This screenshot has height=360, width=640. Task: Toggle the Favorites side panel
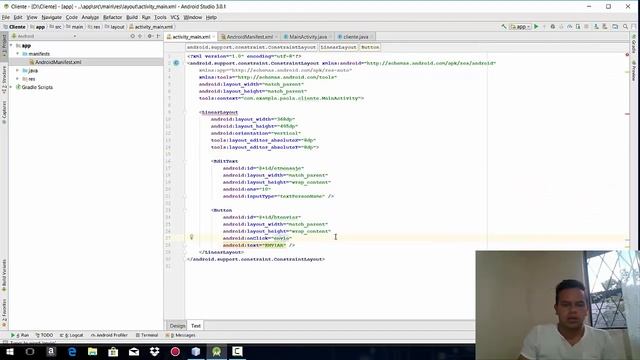point(4,312)
